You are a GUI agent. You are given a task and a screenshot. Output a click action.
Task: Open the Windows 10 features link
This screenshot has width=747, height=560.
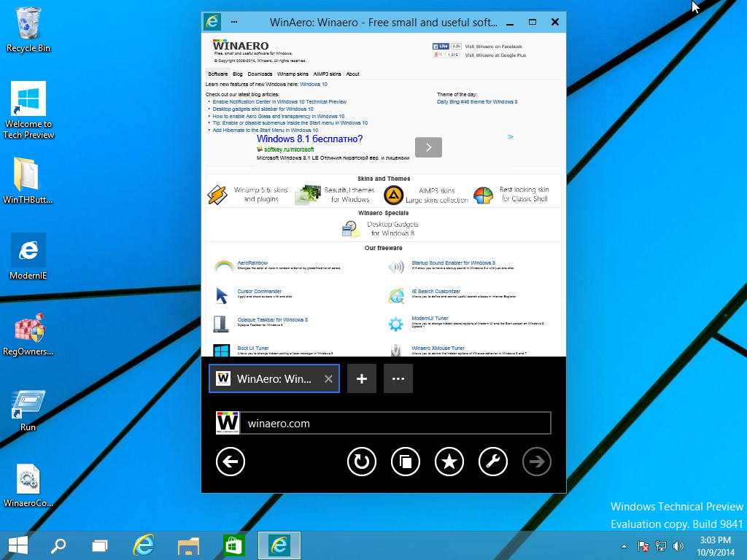314,85
